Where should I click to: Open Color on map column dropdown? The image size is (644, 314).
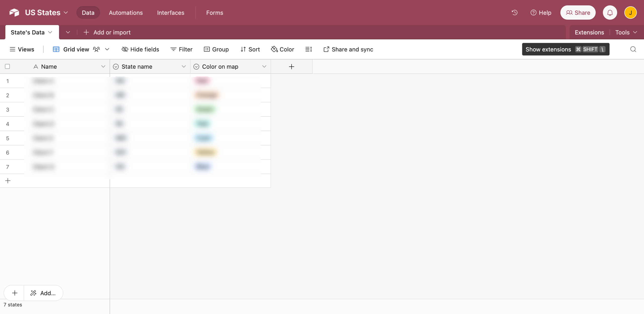264,66
